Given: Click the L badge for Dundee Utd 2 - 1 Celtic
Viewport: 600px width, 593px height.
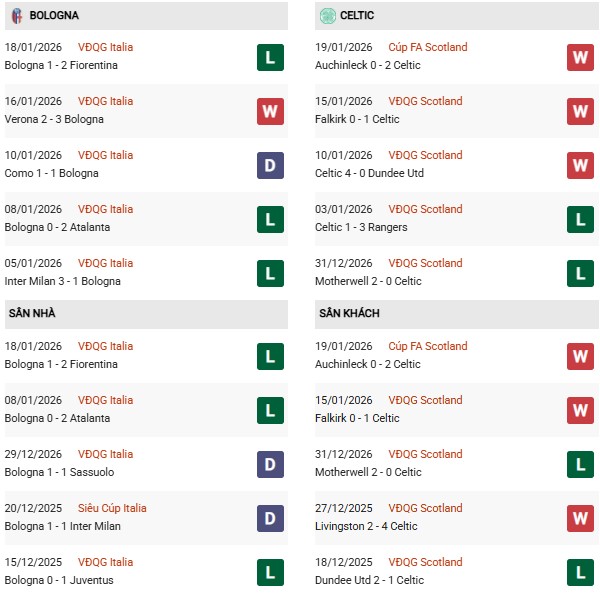Looking at the screenshot, I should (x=580, y=572).
